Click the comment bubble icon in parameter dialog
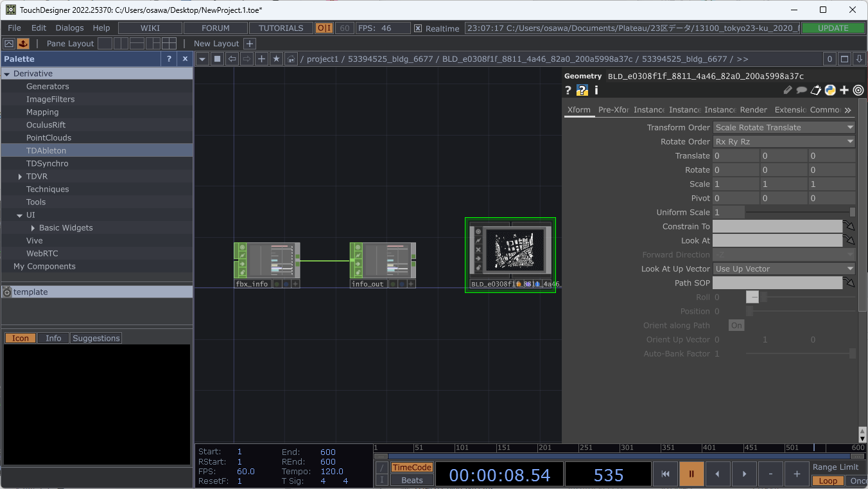 tap(801, 90)
